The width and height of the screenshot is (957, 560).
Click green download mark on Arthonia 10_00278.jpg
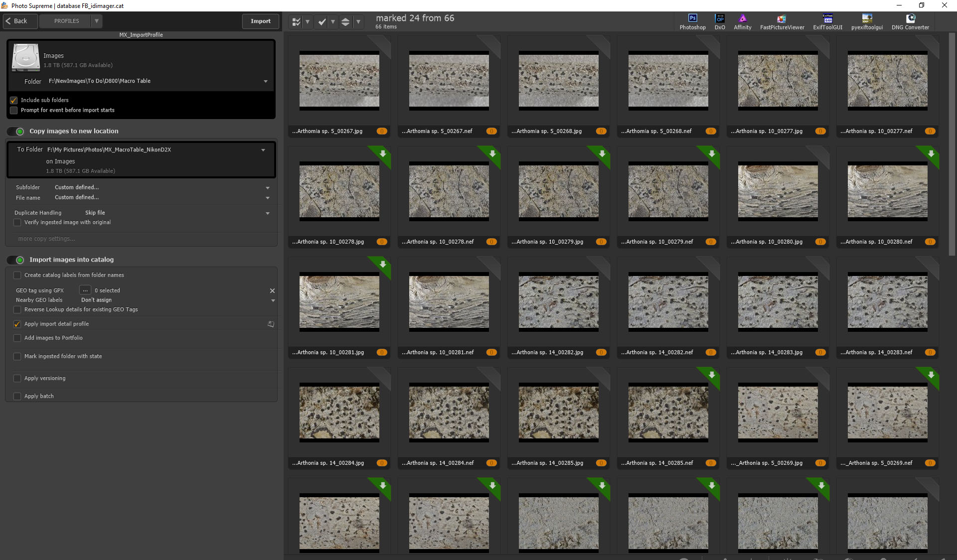coord(383,153)
